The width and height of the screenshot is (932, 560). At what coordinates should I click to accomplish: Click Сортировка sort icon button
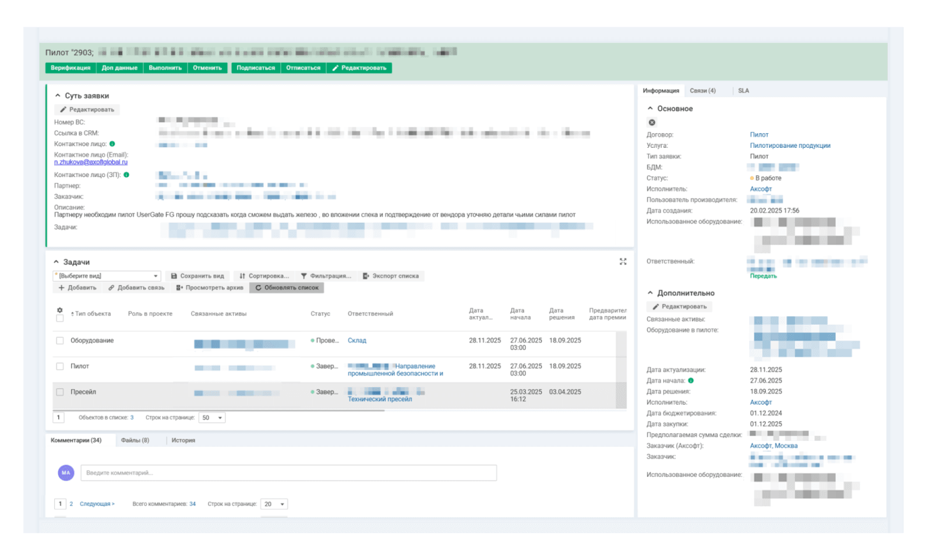[x=264, y=276]
